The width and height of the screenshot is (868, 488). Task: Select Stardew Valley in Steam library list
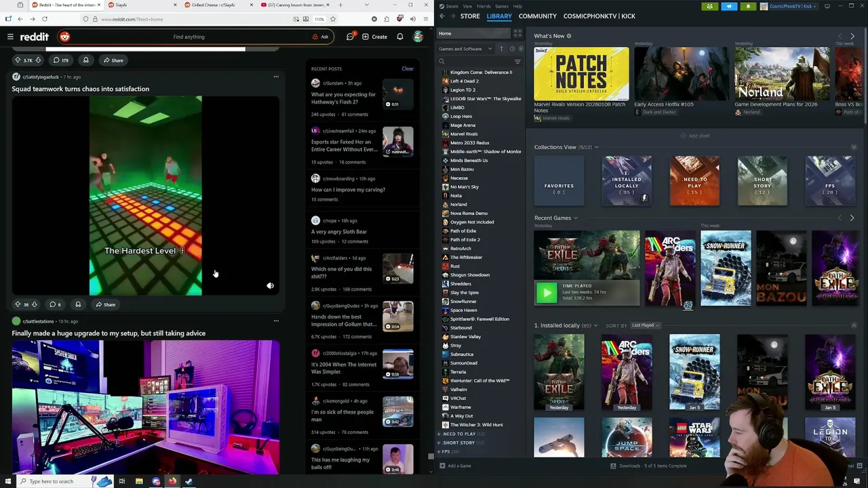point(465,337)
